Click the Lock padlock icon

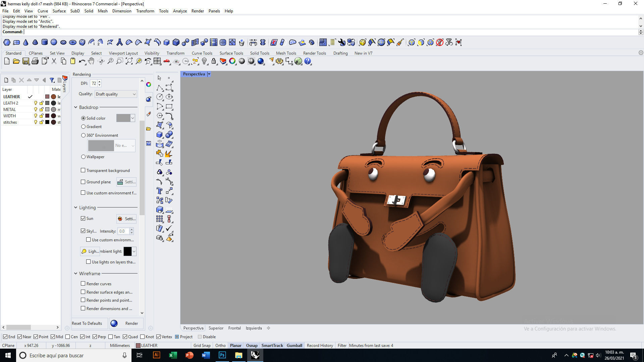pos(214,61)
